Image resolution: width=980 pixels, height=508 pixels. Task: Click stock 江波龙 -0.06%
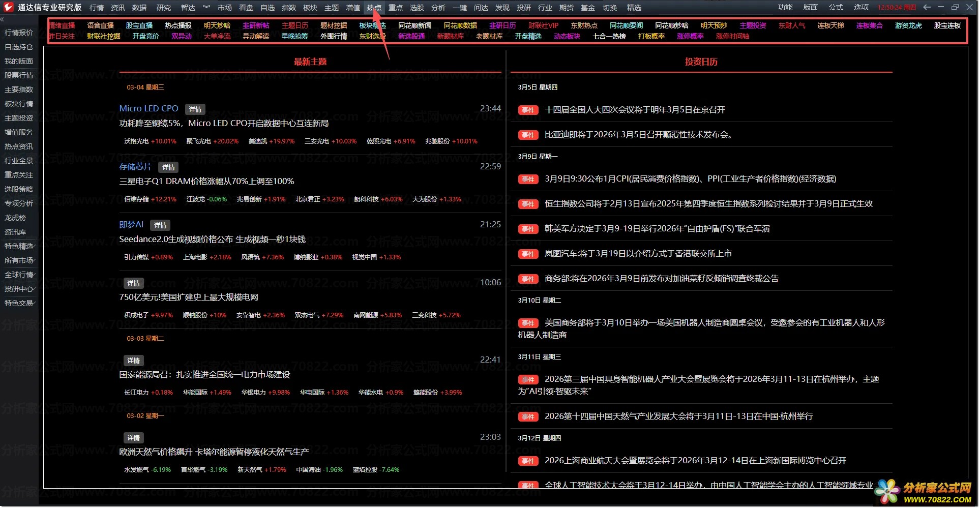coord(206,199)
